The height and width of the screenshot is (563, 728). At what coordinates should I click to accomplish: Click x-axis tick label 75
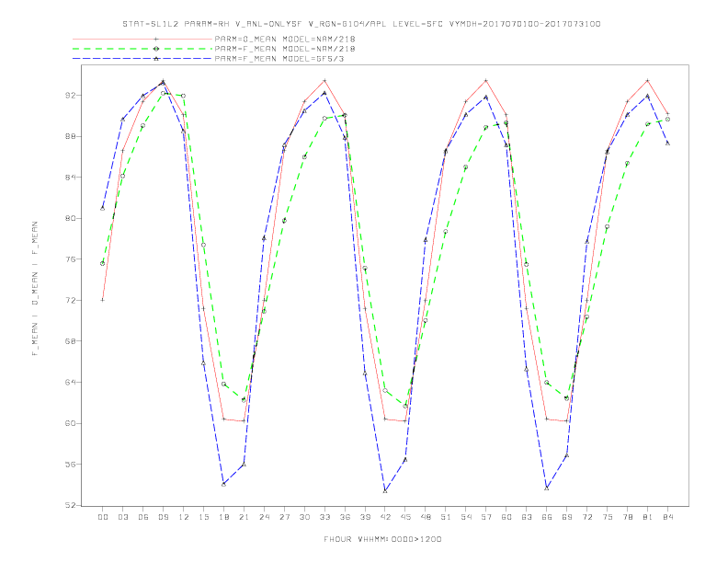coord(608,517)
